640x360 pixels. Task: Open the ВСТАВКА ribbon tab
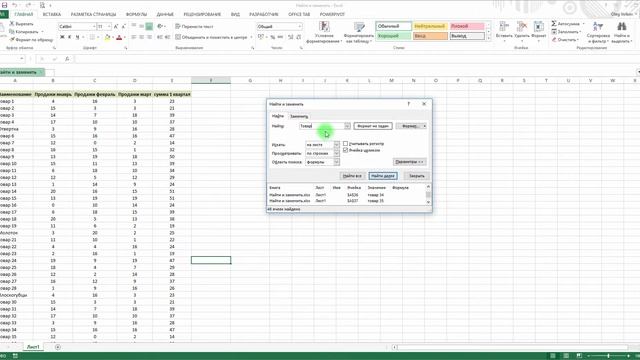pyautogui.click(x=52, y=14)
